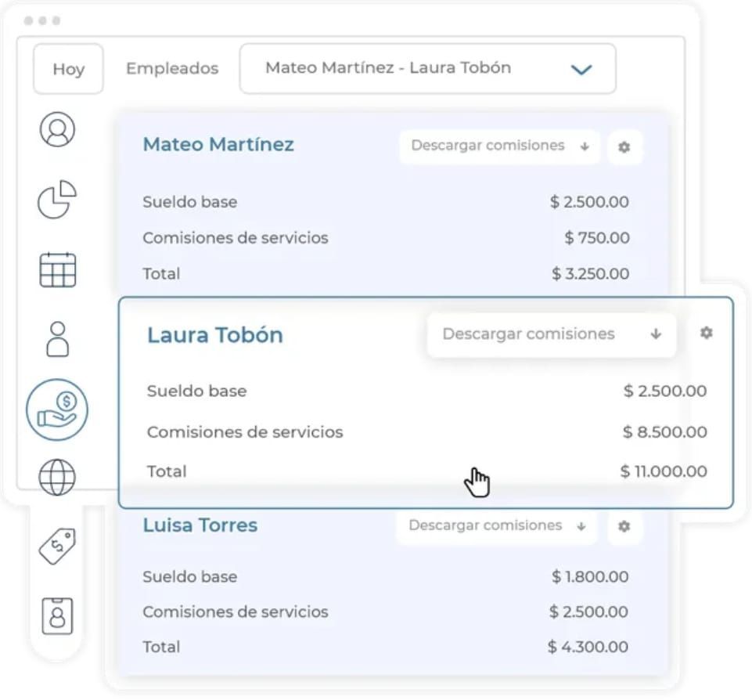Click the Hoy button
752x700 pixels.
point(69,69)
